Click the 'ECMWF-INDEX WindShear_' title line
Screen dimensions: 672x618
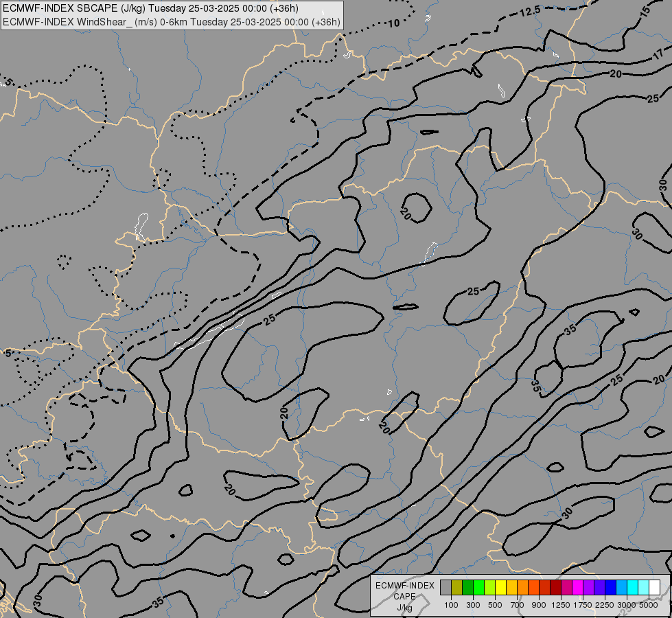pyautogui.click(x=172, y=22)
